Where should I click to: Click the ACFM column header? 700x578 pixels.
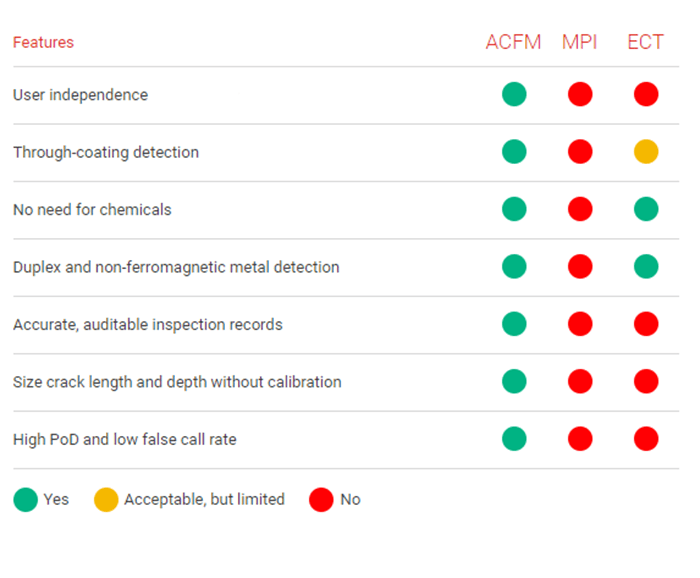[513, 42]
